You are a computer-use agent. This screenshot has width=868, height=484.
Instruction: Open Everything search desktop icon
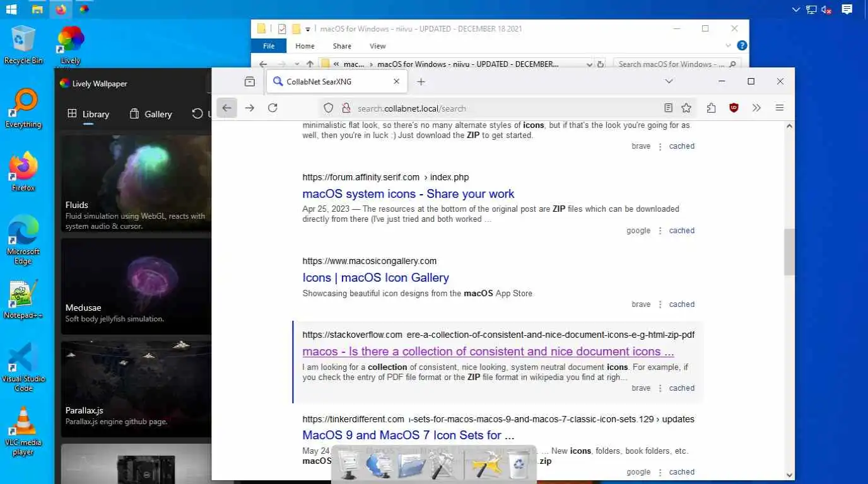click(23, 108)
